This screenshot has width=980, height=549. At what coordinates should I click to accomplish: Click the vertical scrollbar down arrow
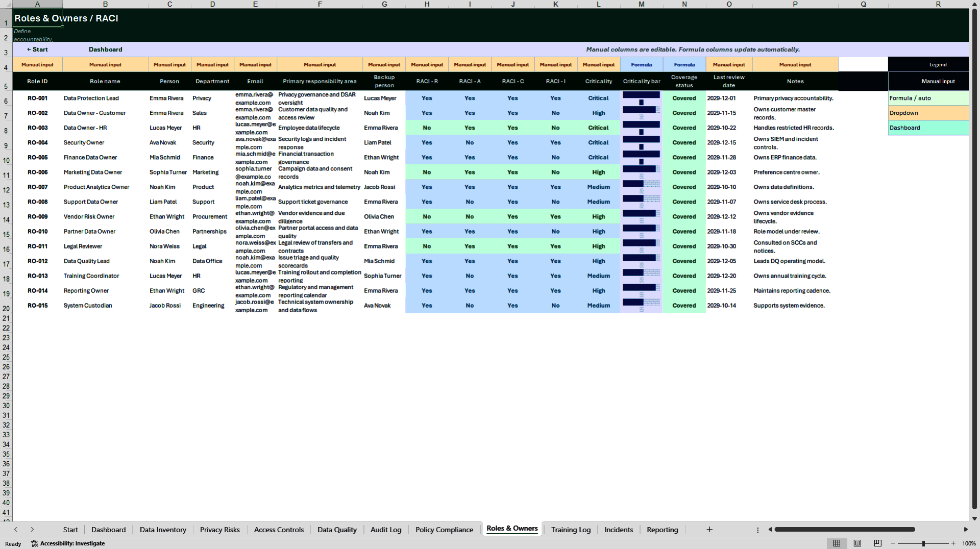pyautogui.click(x=974, y=518)
